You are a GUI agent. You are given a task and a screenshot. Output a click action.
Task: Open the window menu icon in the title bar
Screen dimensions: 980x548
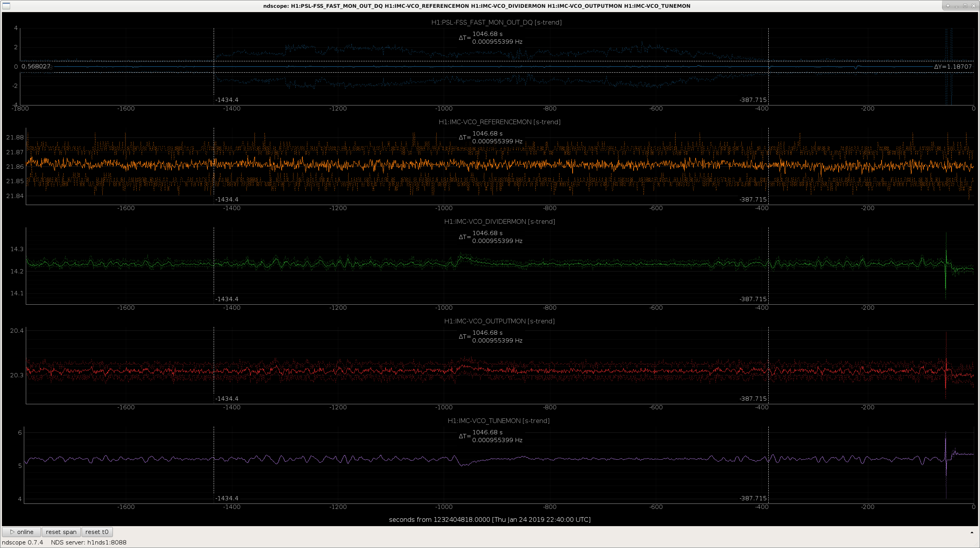click(6, 6)
